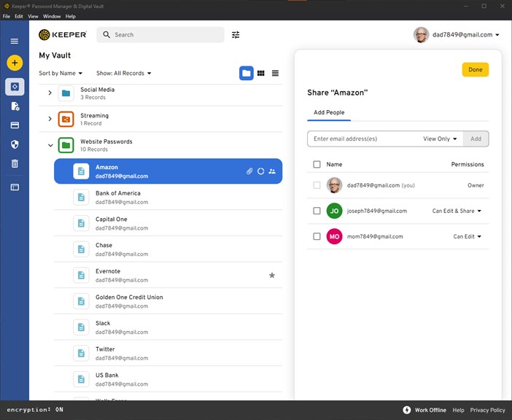Select the US Bank record

tap(168, 379)
